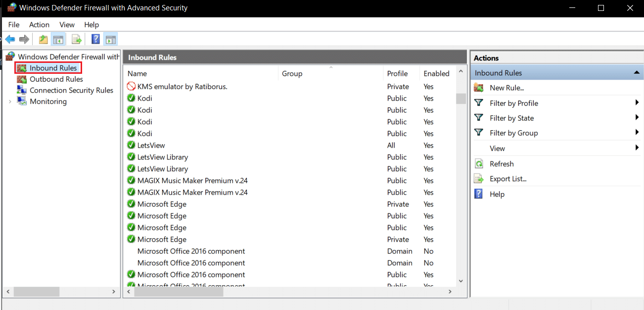Click the Export List icon in Actions pane
Image resolution: width=644 pixels, height=310 pixels.
(x=478, y=179)
